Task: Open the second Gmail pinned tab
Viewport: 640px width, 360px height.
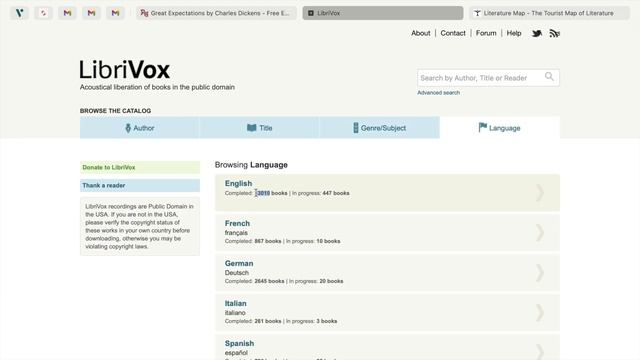Action: click(x=91, y=13)
